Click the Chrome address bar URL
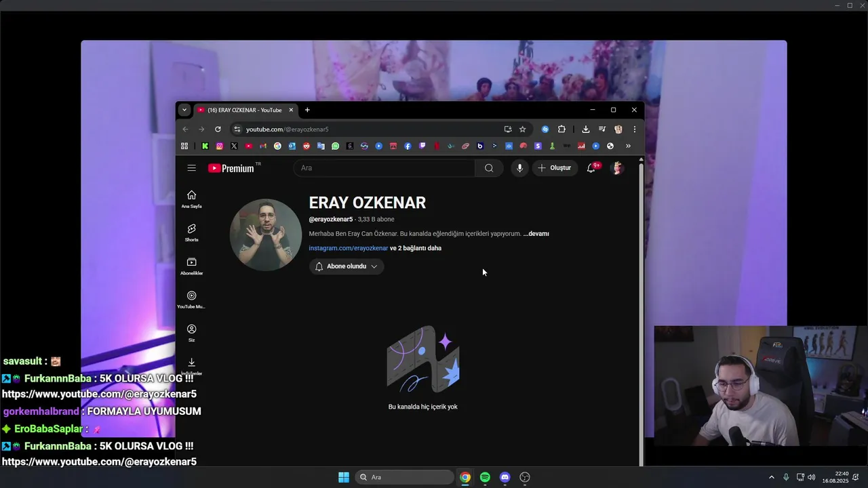 pos(287,129)
